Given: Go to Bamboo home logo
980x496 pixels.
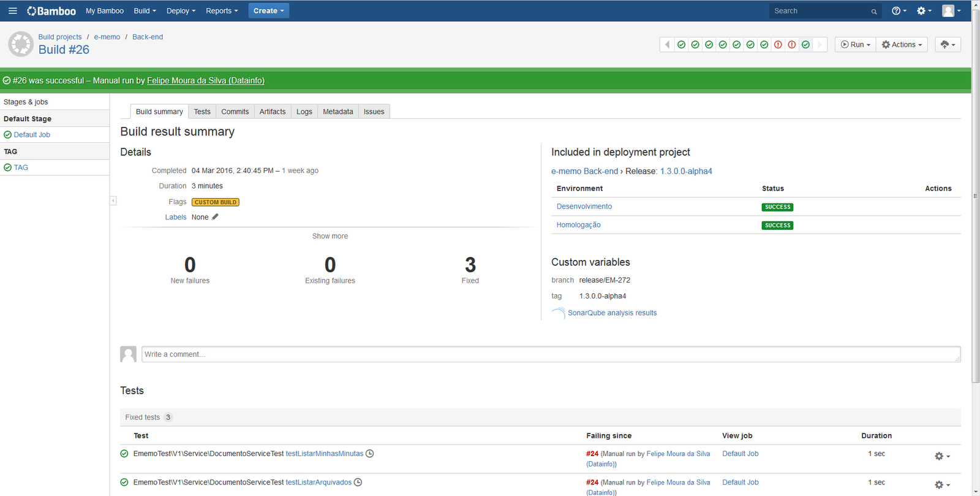Looking at the screenshot, I should coord(51,11).
